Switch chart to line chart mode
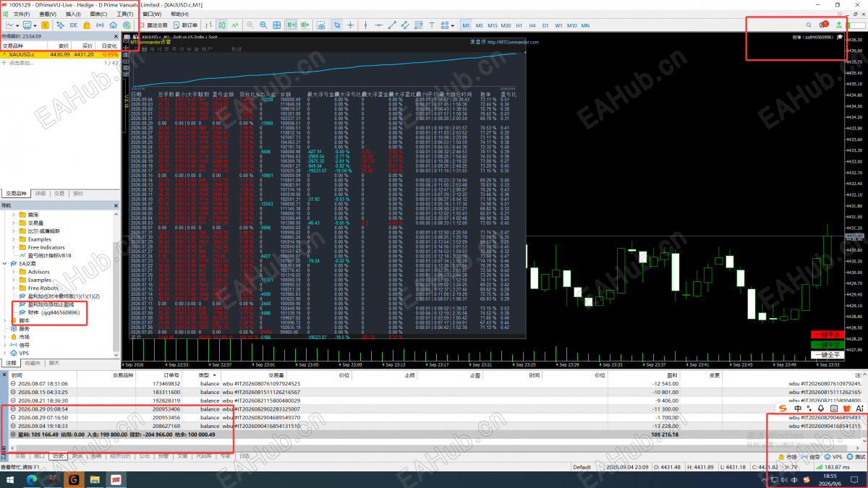This screenshot has height=488, width=868. 235,25
